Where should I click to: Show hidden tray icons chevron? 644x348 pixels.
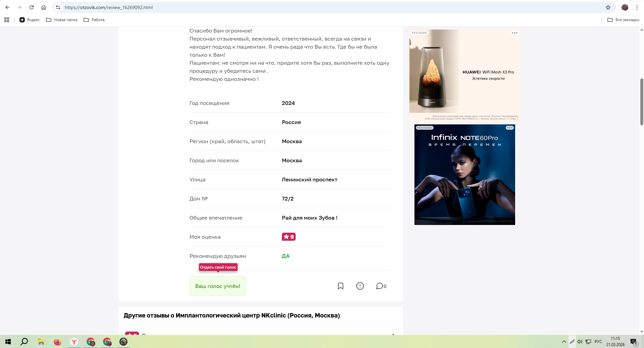click(564, 342)
